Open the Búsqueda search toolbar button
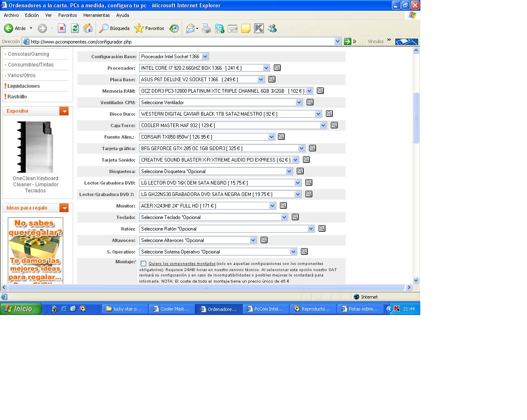527x420 pixels. 114,28
